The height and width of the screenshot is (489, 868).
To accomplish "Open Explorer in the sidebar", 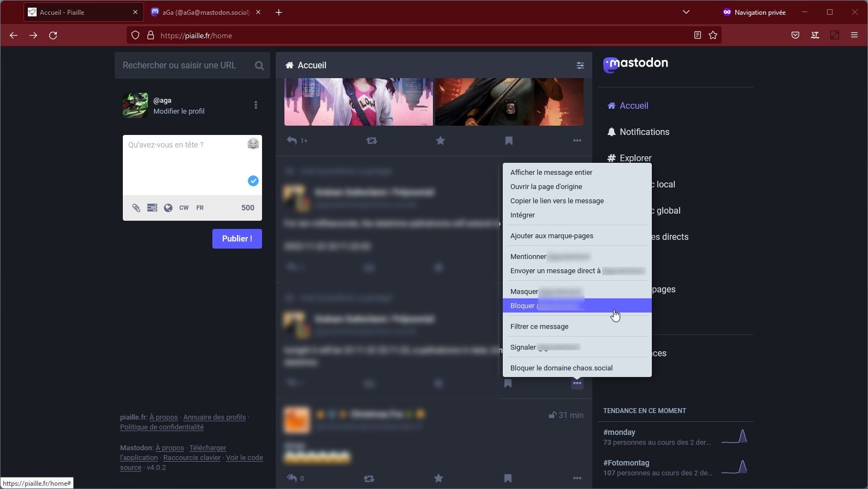I will pos(629,158).
